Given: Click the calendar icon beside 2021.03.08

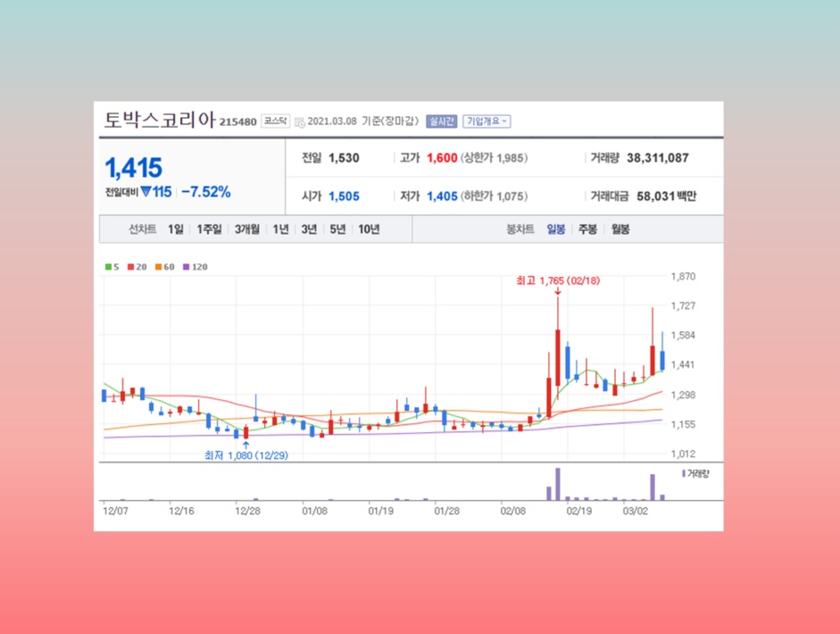Looking at the screenshot, I should point(300,122).
